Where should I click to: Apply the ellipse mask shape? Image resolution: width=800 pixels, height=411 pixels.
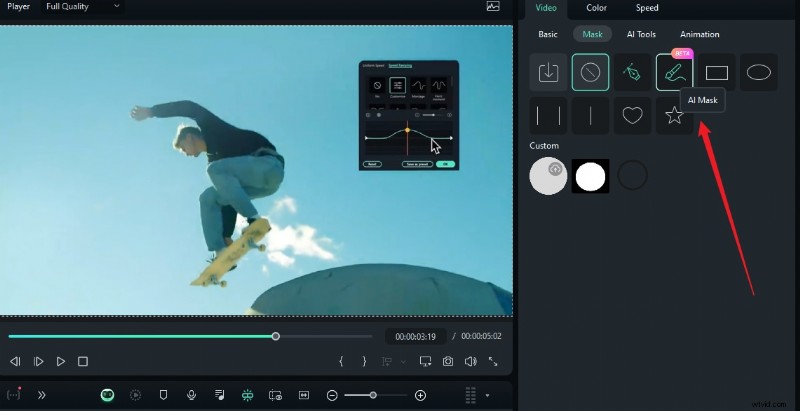pos(759,73)
